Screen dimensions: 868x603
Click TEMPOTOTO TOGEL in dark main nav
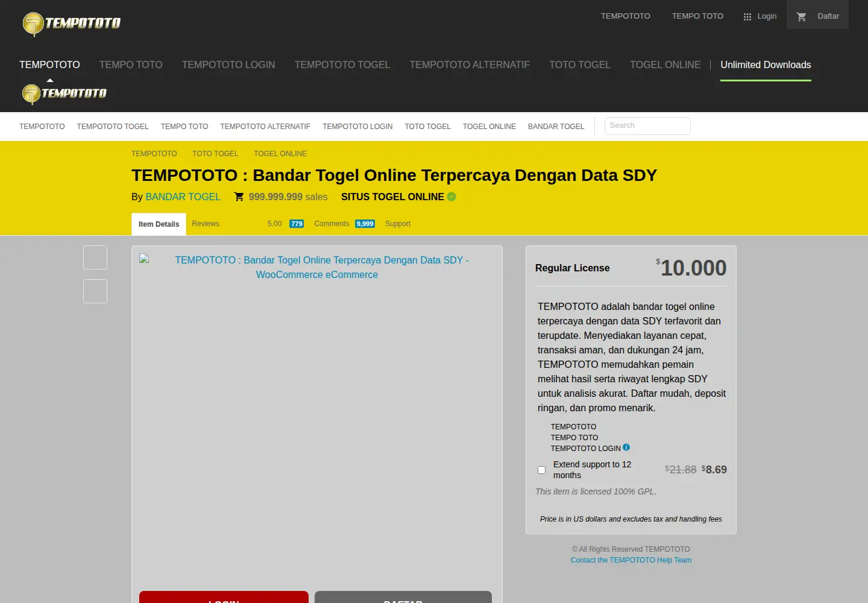click(342, 65)
